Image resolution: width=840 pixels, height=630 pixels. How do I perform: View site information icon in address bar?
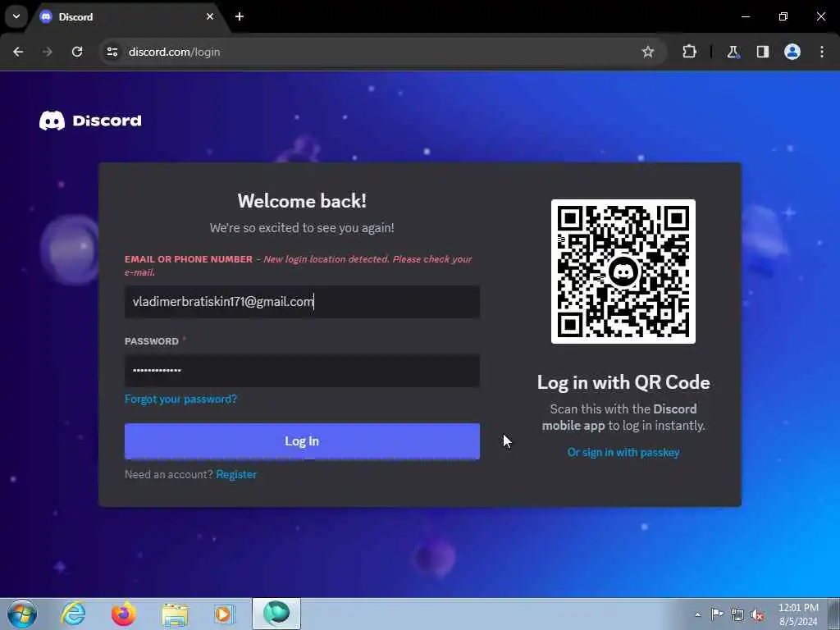point(112,52)
